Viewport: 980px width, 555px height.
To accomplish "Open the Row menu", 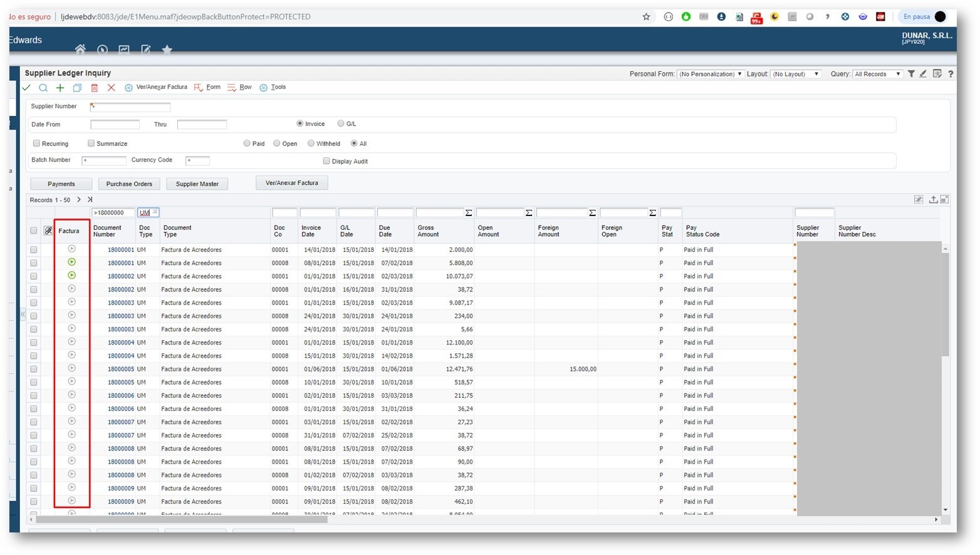I will 244,87.
